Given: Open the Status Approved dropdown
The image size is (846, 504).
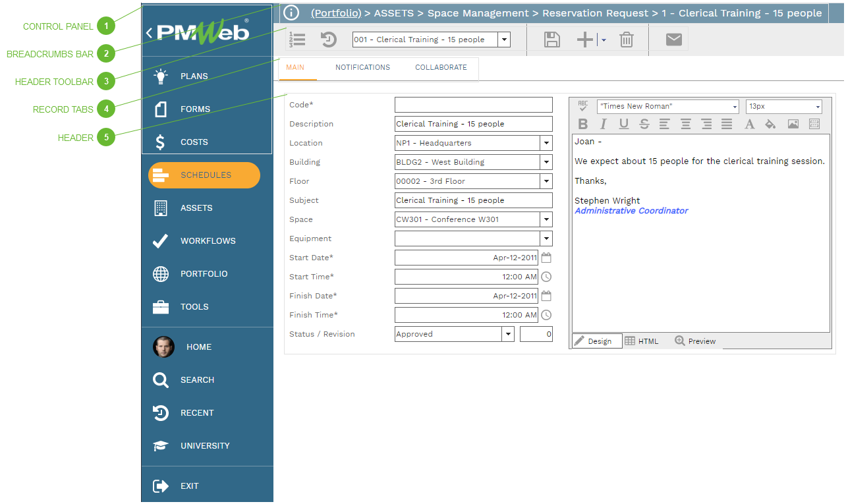Looking at the screenshot, I should (x=507, y=334).
